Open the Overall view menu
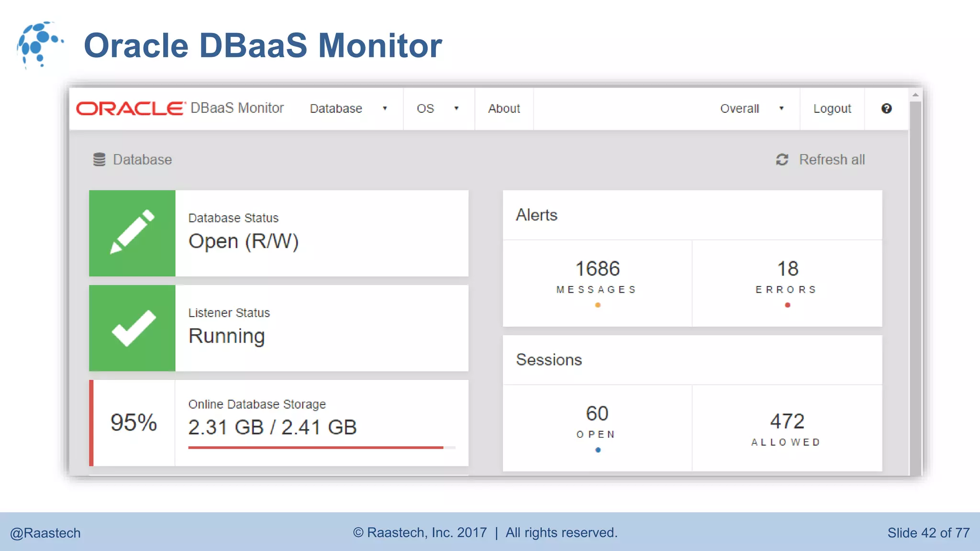 click(x=740, y=109)
